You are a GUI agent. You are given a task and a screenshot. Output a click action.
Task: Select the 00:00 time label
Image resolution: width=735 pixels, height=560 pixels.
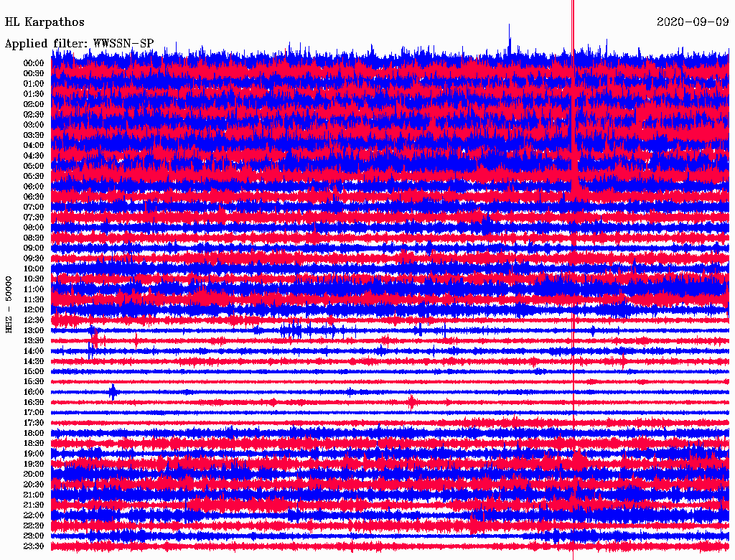click(x=34, y=63)
